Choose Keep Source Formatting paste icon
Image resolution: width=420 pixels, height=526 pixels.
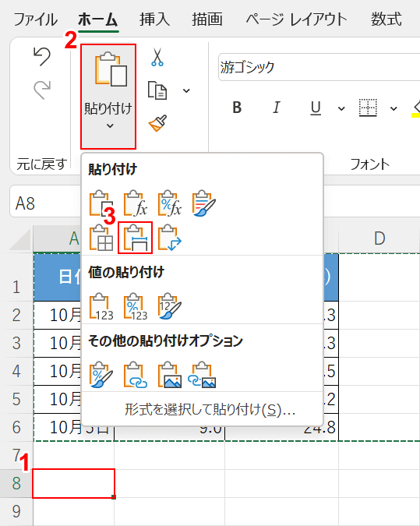[x=204, y=203]
